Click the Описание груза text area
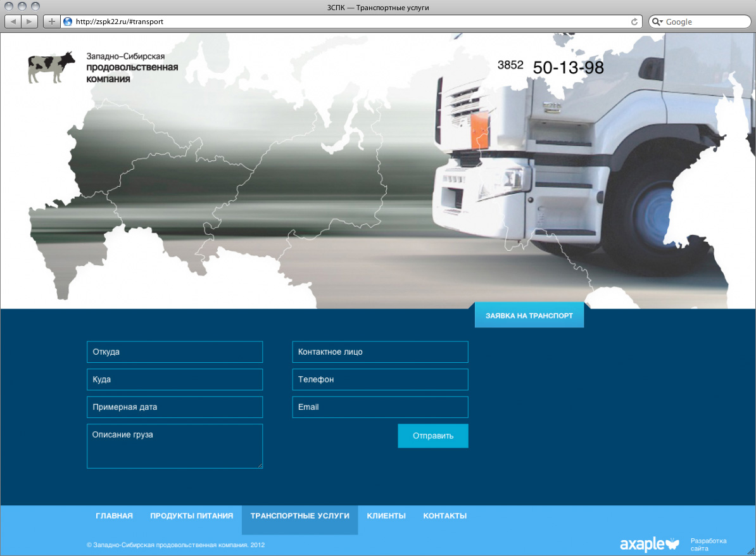Image resolution: width=756 pixels, height=556 pixels. click(x=175, y=446)
